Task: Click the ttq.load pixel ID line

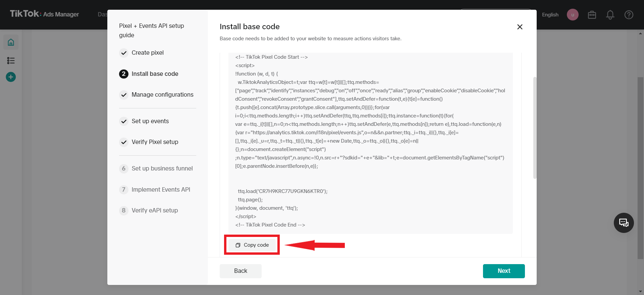Action: click(x=283, y=191)
